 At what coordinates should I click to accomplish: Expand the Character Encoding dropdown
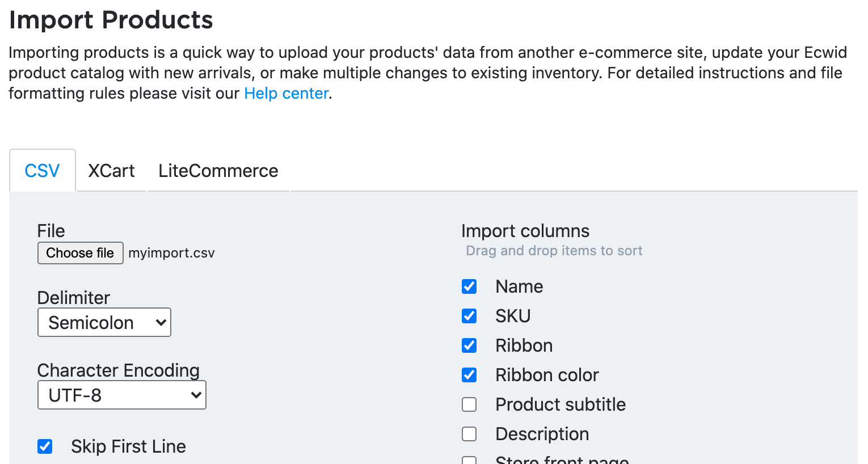(122, 395)
